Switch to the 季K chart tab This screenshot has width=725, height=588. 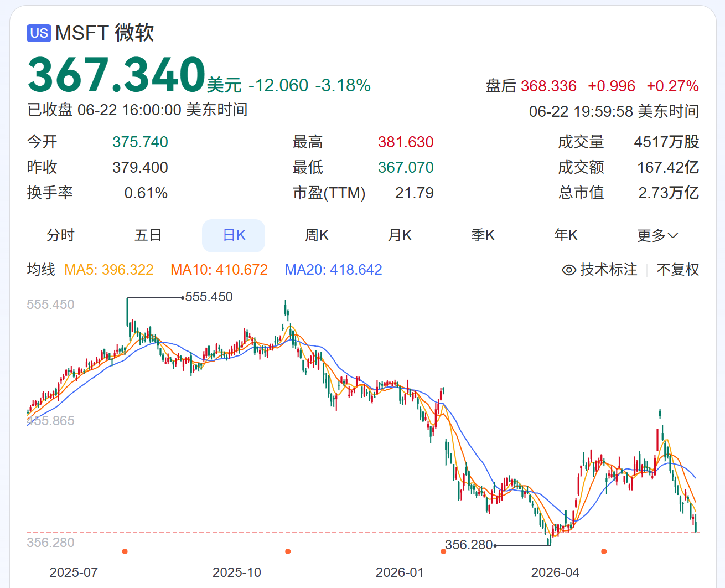[x=483, y=235]
